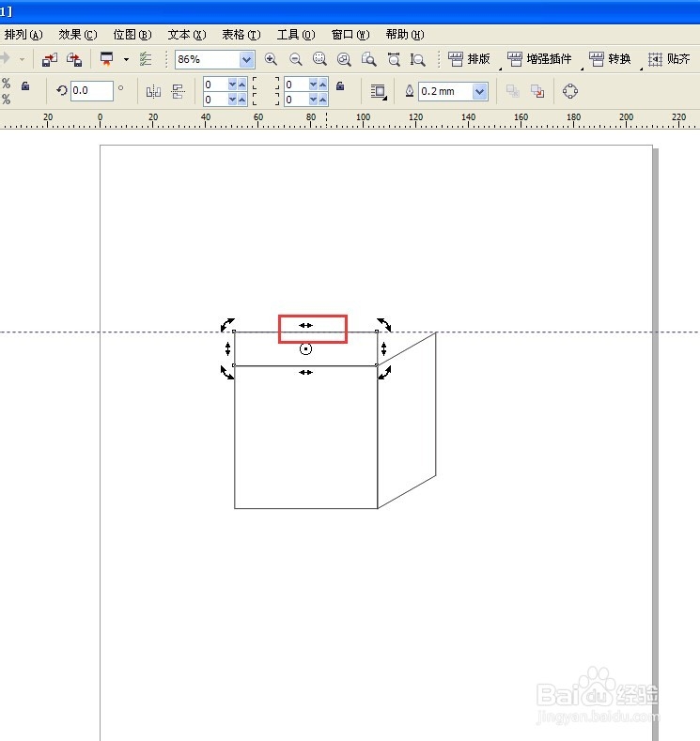This screenshot has width=700, height=741.
Task: Open the 窗口(W) menu
Action: [x=350, y=35]
